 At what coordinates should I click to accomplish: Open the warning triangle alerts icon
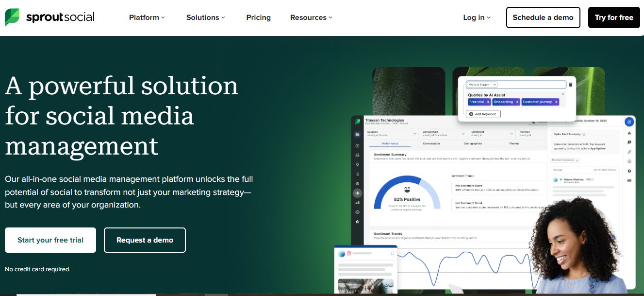tap(629, 133)
